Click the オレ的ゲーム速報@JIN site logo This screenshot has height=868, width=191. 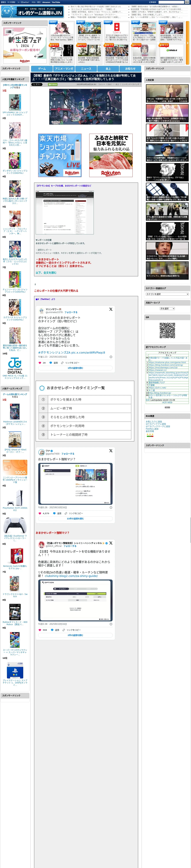32,12
